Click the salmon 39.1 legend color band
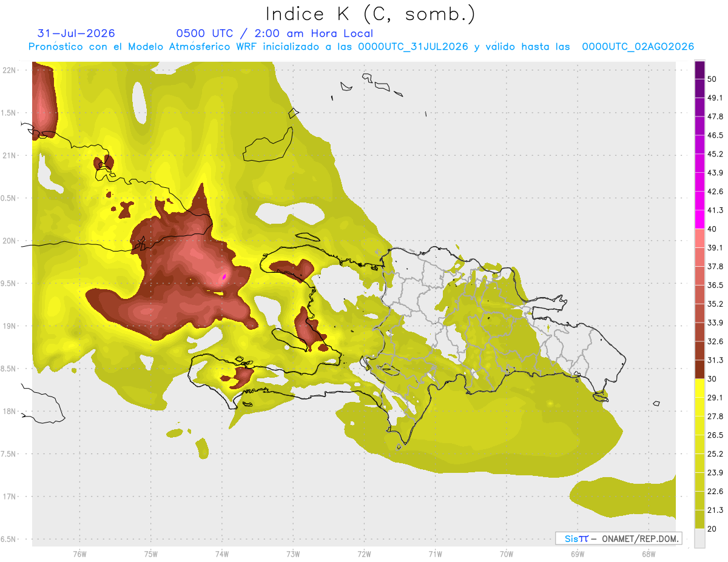Viewport: 728px width, 562px height. 699,238
